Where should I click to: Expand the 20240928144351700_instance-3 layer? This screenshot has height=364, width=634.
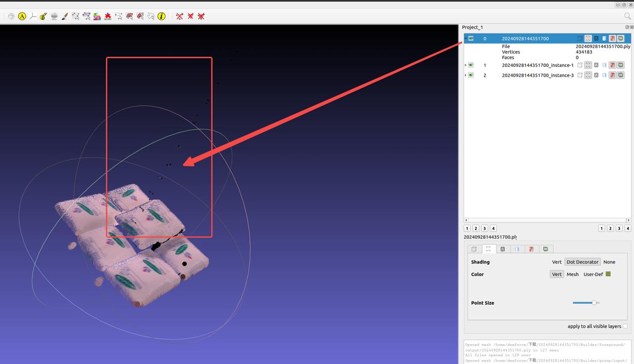[466, 75]
